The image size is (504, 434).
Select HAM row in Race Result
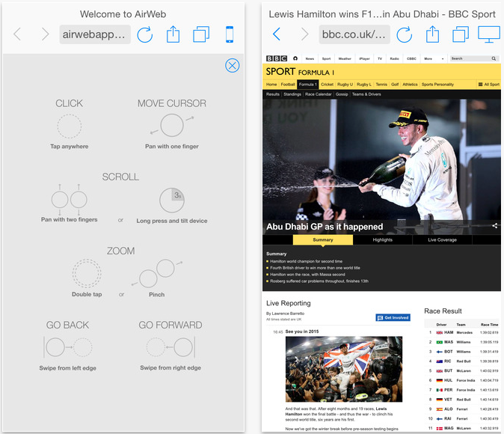(x=462, y=333)
